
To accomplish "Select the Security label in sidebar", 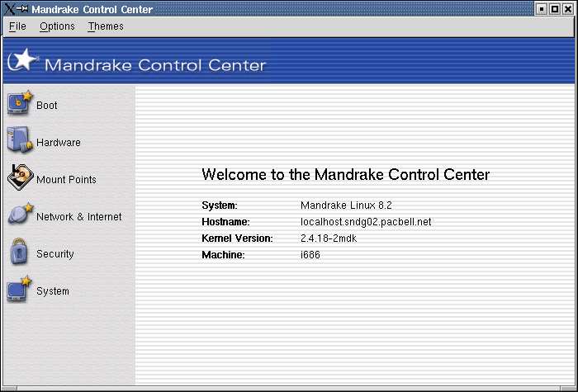I will point(55,254).
